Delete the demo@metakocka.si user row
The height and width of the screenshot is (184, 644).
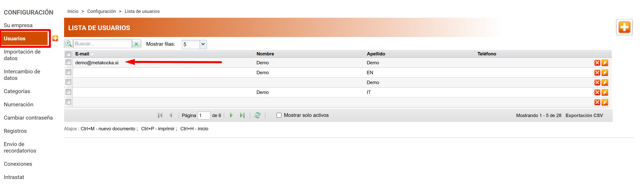[597, 63]
